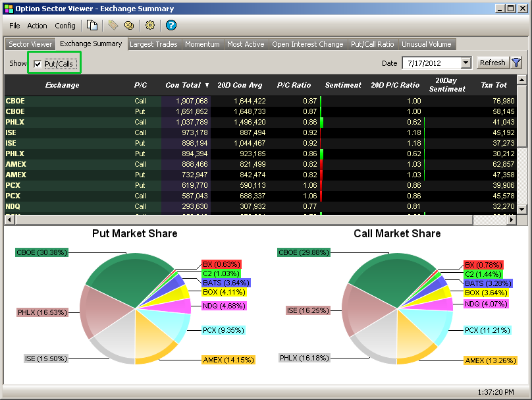Screen dimensions: 532x400
Task: Toggle the Put/Calls checkbox
Action: (38, 64)
